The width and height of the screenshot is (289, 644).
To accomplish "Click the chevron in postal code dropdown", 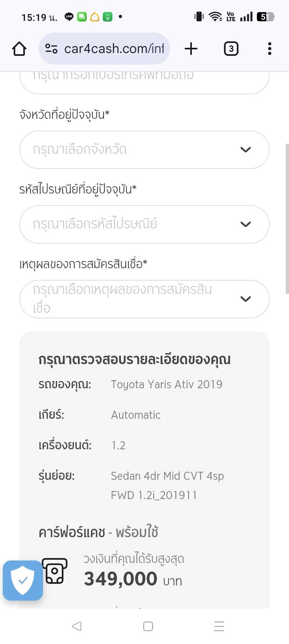I will (245, 224).
